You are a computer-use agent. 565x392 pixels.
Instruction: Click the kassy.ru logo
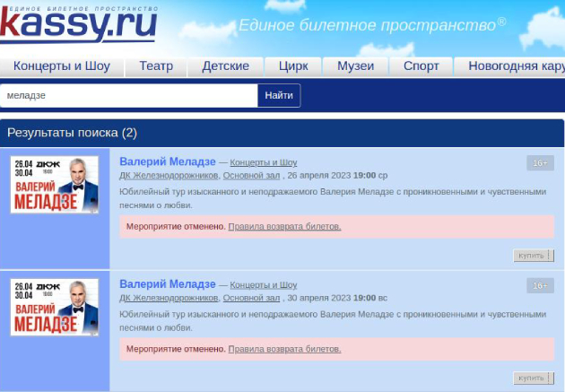[79, 24]
